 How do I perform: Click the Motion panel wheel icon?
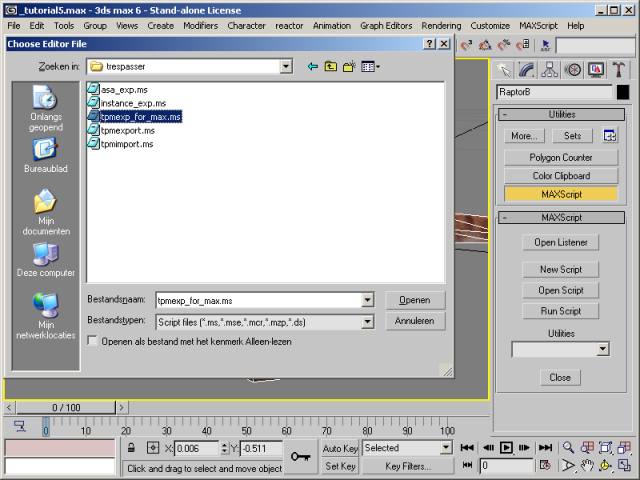pyautogui.click(x=573, y=70)
